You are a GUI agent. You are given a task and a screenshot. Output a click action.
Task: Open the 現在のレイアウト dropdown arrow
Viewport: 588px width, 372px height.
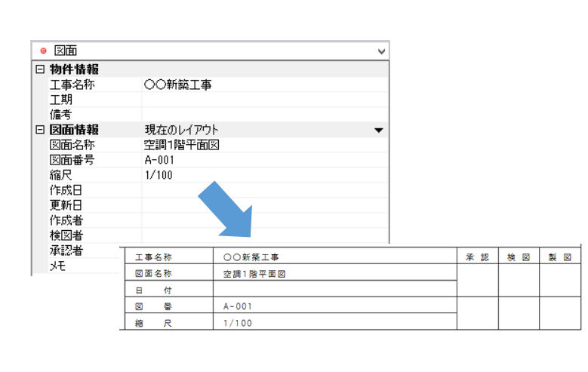[x=379, y=130]
